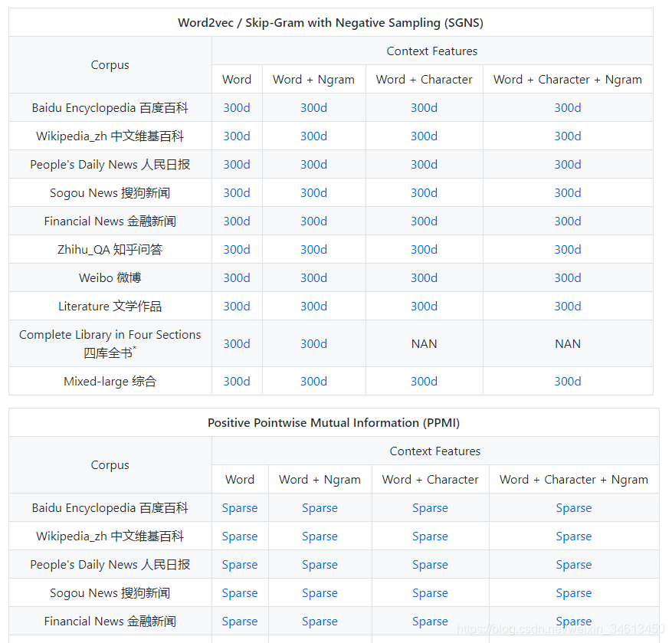Open PPMI People's Daily News Word + Ngram Sparse

point(320,565)
